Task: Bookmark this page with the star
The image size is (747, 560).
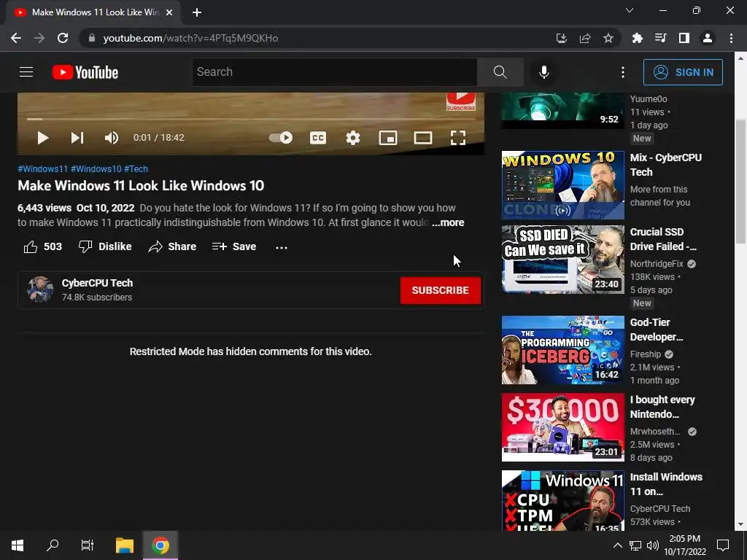Action: 608,38
